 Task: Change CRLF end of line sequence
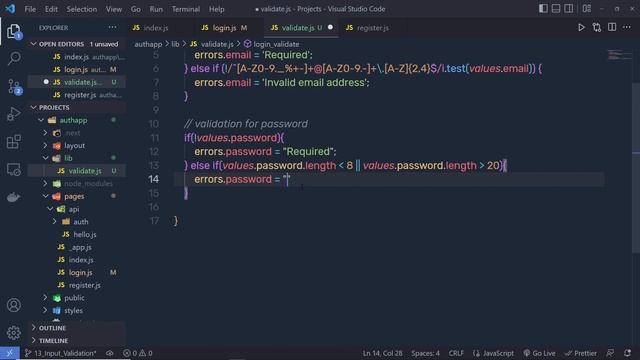click(x=456, y=353)
